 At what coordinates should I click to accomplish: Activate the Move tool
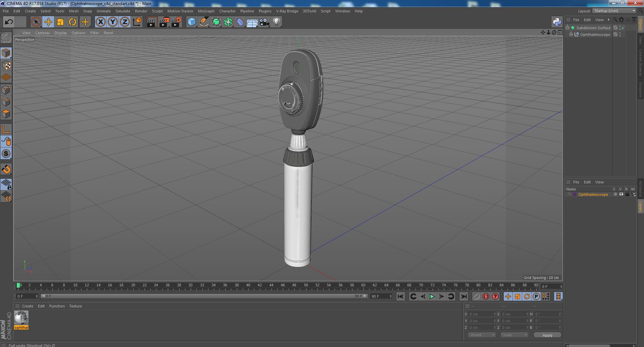coord(48,22)
